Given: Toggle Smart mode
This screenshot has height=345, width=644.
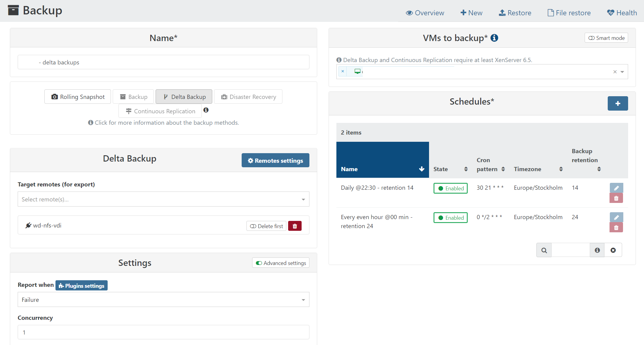Looking at the screenshot, I should 606,38.
